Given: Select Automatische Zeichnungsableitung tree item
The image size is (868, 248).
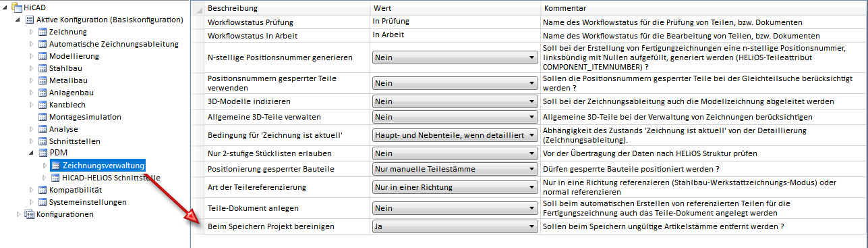Looking at the screenshot, I should click(114, 44).
